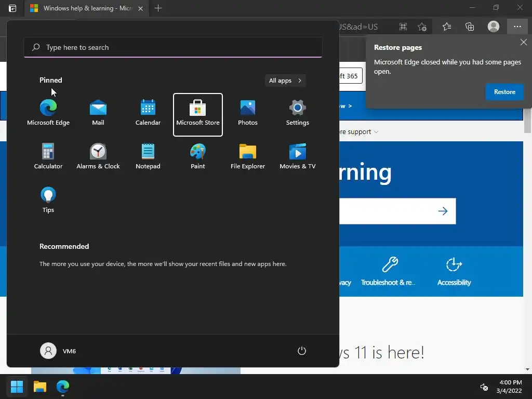532x399 pixels.
Task: Click the Edge icon on the taskbar
Action: (63, 387)
